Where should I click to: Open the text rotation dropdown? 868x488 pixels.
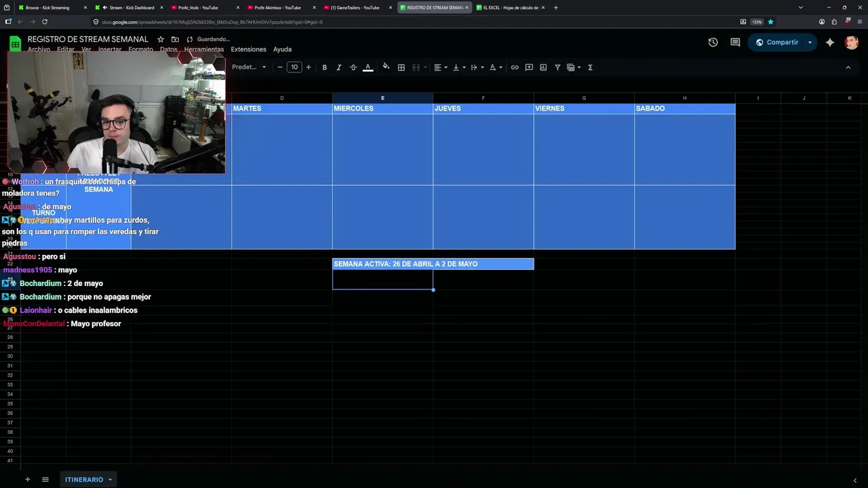[x=496, y=67]
